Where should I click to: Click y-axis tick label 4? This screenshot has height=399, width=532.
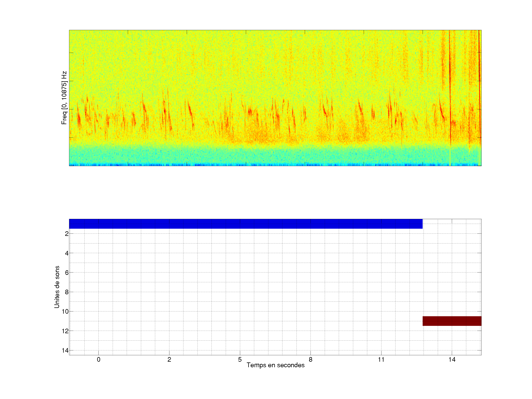[x=67, y=253]
